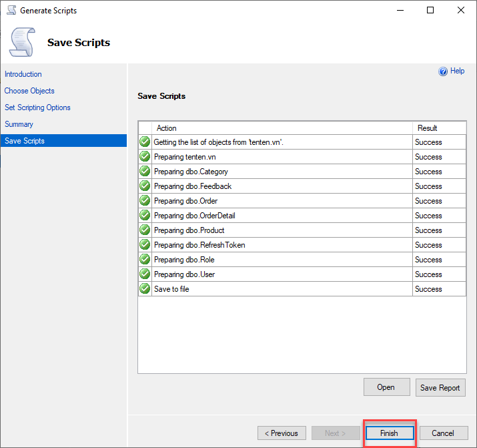477x448 pixels.
Task: Select the 'Preparing dbo.RefreshToken' action text
Action: point(199,245)
